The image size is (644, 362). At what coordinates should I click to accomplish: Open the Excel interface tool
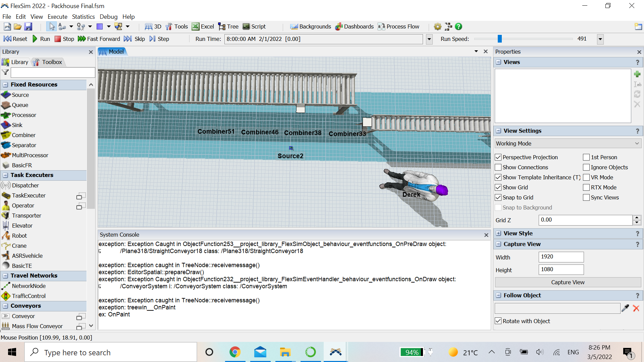(x=203, y=26)
